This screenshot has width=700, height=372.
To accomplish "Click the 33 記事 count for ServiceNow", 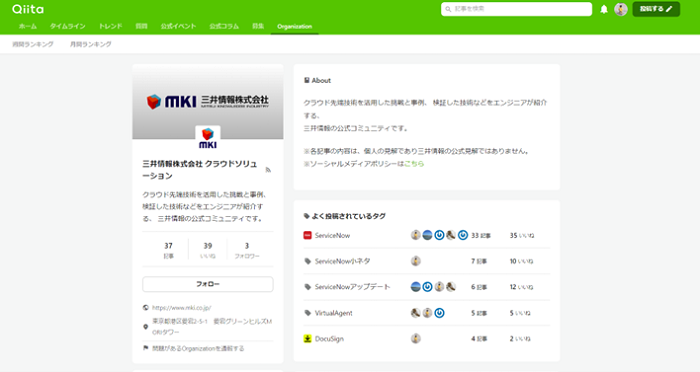I will coord(481,235).
